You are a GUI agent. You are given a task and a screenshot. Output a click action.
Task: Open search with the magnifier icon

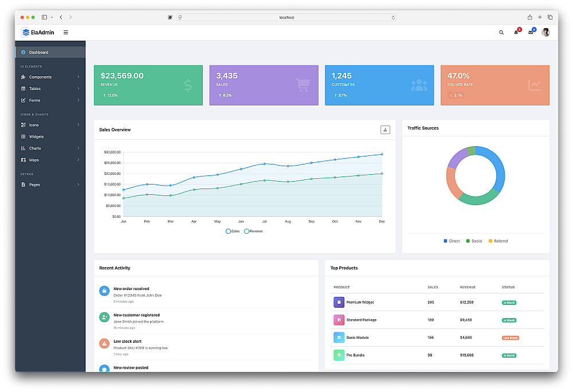point(501,33)
